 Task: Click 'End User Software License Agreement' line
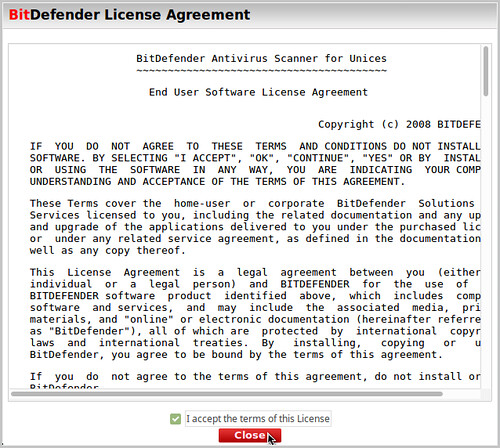258,92
